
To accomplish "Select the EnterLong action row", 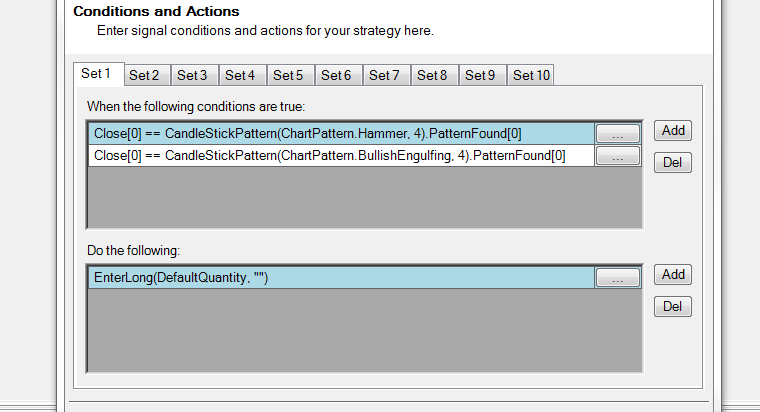I will 340,279.
